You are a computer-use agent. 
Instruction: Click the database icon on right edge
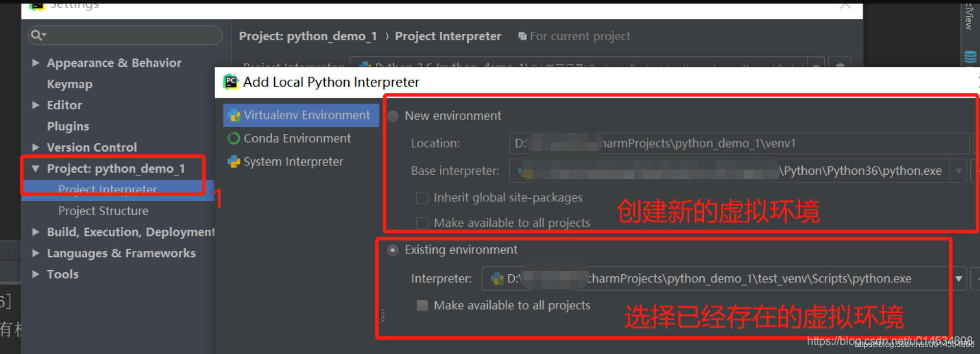(970, 57)
